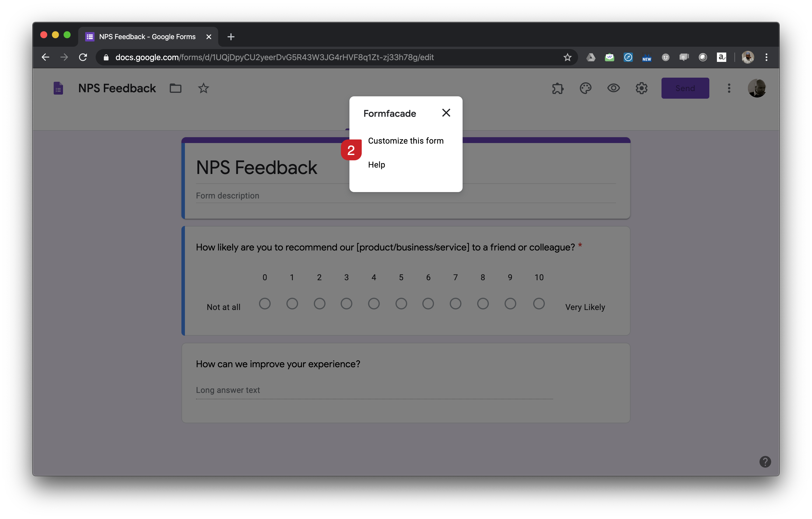Image resolution: width=812 pixels, height=519 pixels.
Task: Choose Customize this form
Action: (x=406, y=141)
